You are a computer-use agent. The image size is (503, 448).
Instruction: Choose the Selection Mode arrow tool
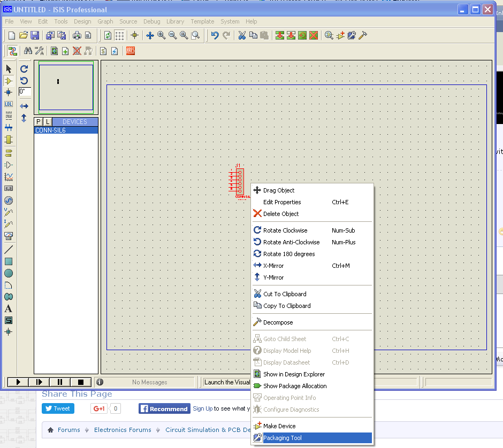click(x=9, y=69)
